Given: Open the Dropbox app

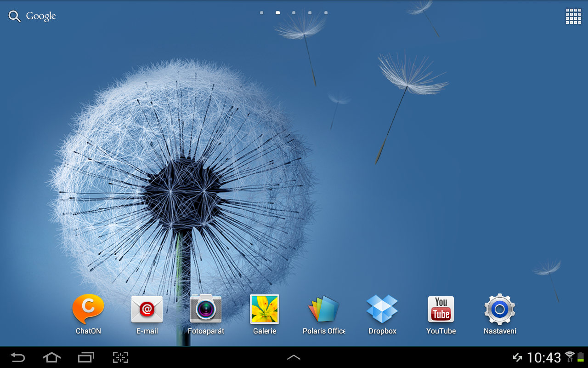Looking at the screenshot, I should (382, 310).
